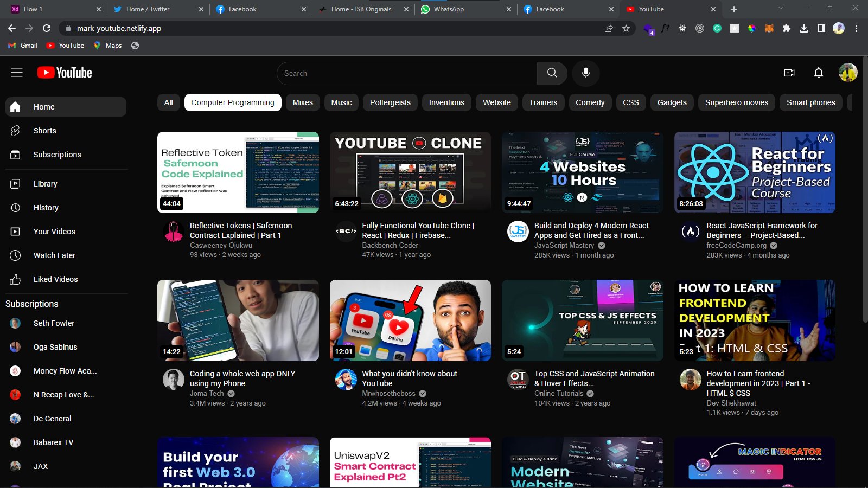Open Shorts from sidebar
The height and width of the screenshot is (488, 868).
click(x=66, y=131)
